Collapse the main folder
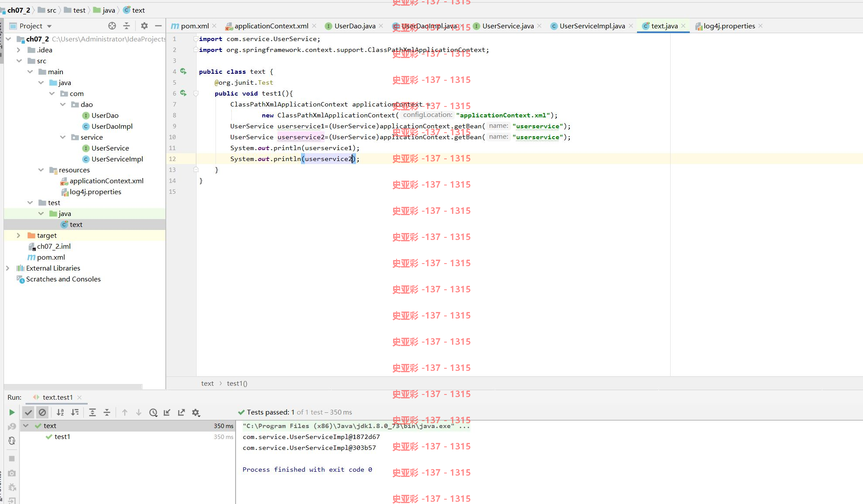This screenshot has width=863, height=504. point(30,72)
